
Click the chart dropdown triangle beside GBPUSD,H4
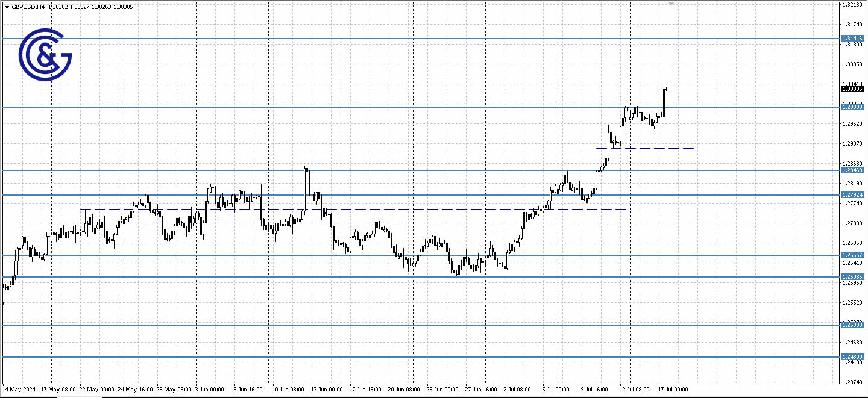(x=7, y=6)
